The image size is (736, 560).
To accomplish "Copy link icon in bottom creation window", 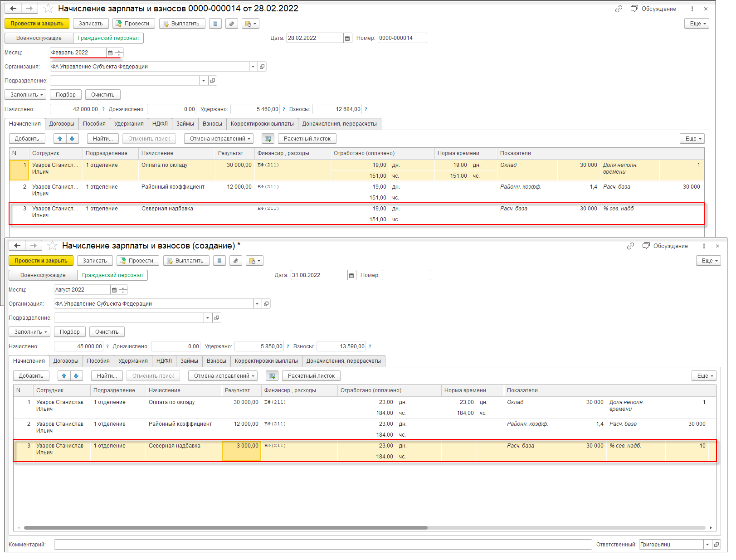I will coord(630,246).
